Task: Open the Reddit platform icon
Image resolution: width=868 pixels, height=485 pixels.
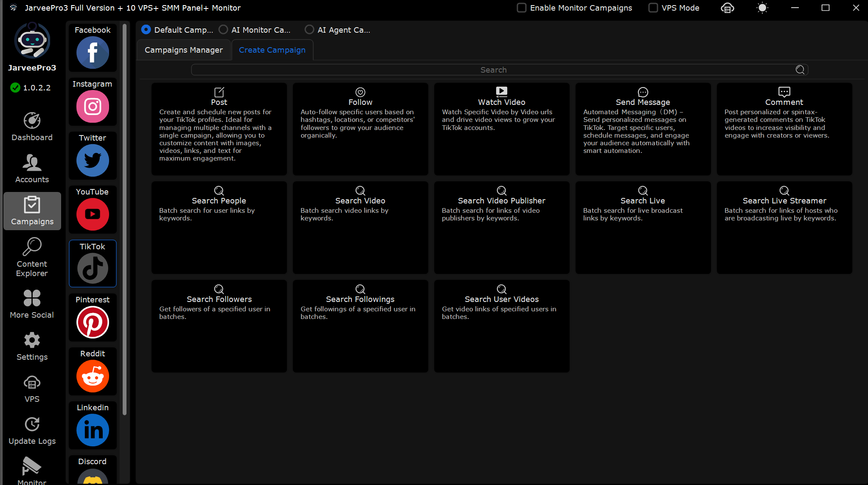Action: click(93, 376)
